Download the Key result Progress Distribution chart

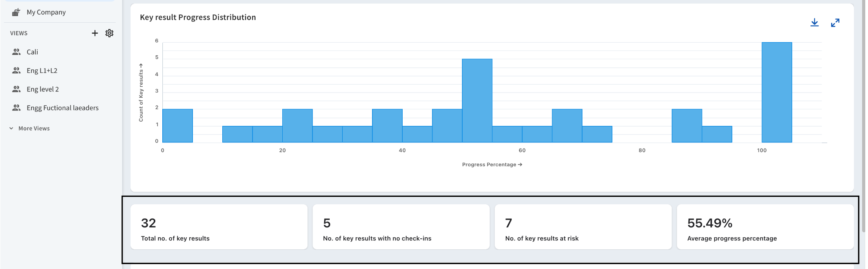[814, 23]
